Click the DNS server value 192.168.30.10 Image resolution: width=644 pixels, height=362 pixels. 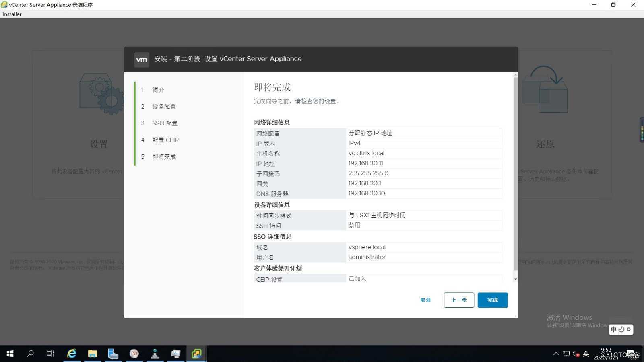coord(367,193)
